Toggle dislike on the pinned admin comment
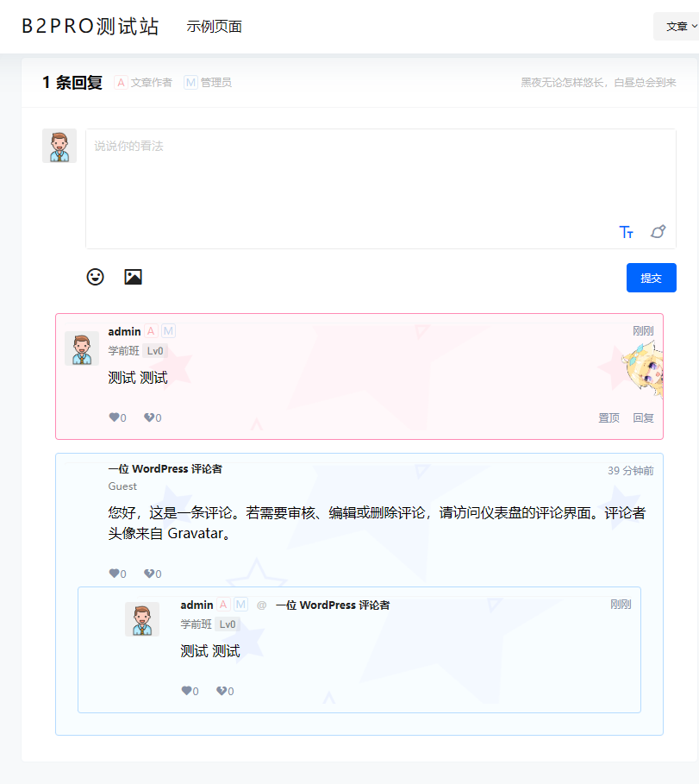 pyautogui.click(x=150, y=417)
